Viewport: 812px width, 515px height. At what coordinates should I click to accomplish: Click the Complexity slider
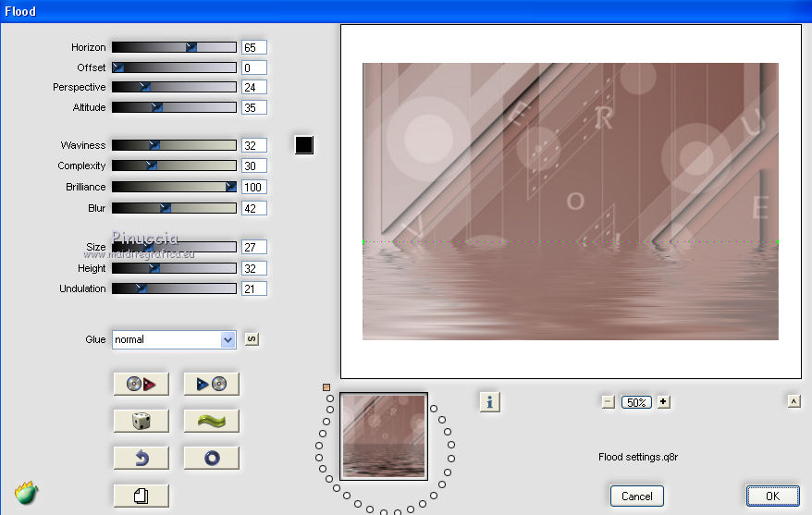174,166
